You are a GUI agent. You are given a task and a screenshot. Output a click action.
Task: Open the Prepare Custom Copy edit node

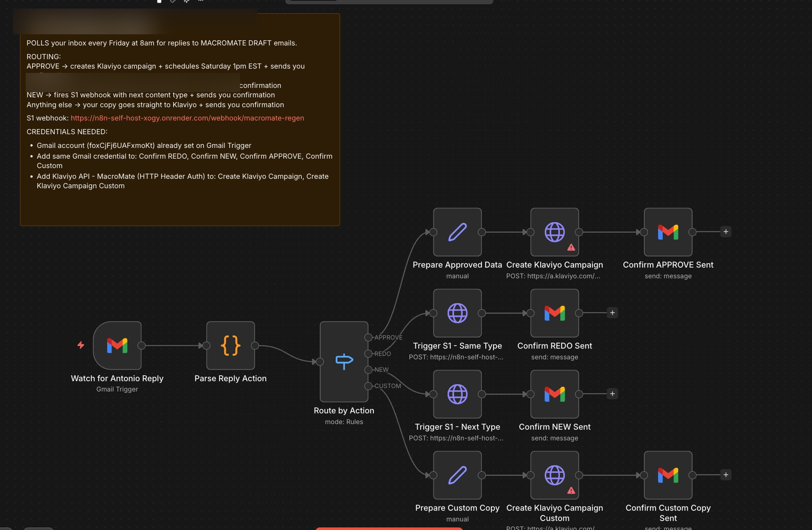pyautogui.click(x=457, y=475)
